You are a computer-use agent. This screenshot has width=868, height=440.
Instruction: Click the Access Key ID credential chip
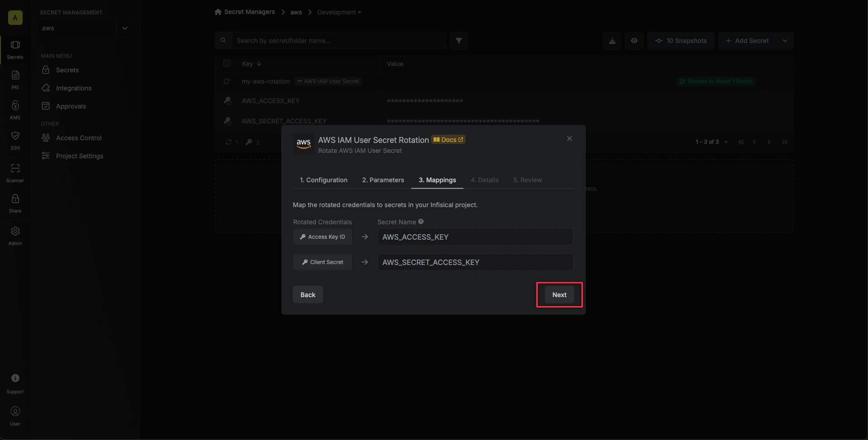point(322,237)
